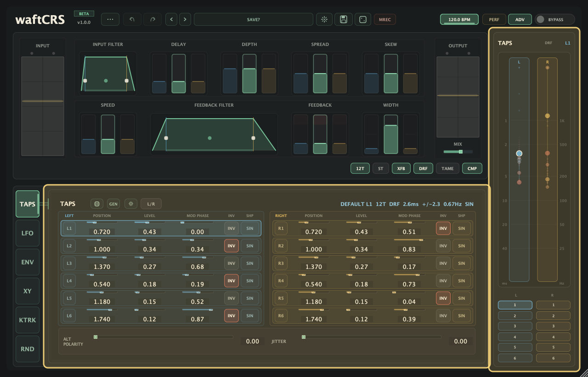Image resolution: width=588 pixels, height=377 pixels.
Task: Click the 120.0 BPM tempo field
Action: pos(459,19)
